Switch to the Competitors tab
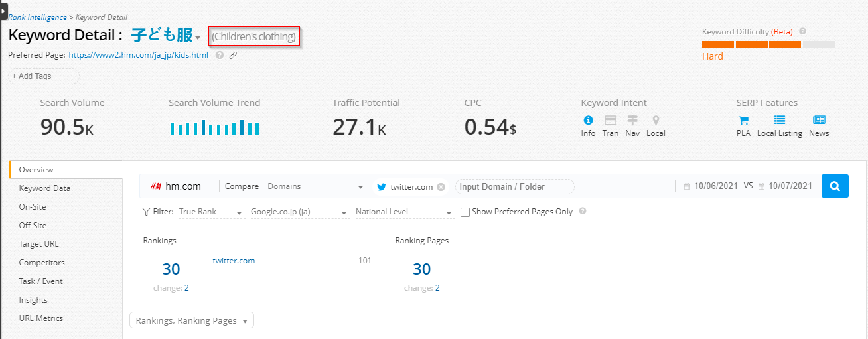Image resolution: width=868 pixels, height=339 pixels. point(42,263)
